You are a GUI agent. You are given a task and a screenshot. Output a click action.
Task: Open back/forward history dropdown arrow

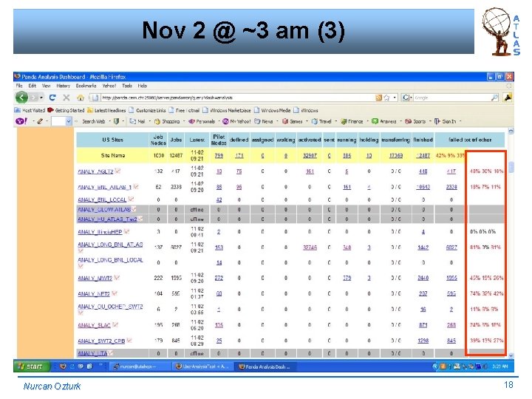click(x=41, y=98)
